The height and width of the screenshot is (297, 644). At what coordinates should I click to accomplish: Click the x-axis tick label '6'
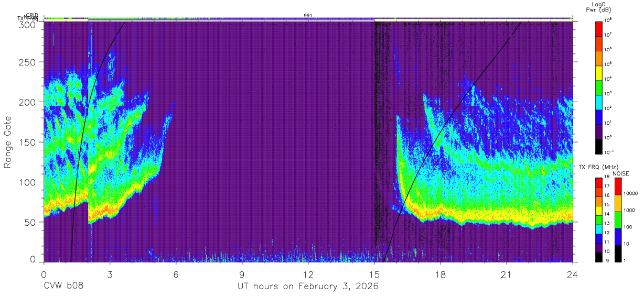click(176, 274)
